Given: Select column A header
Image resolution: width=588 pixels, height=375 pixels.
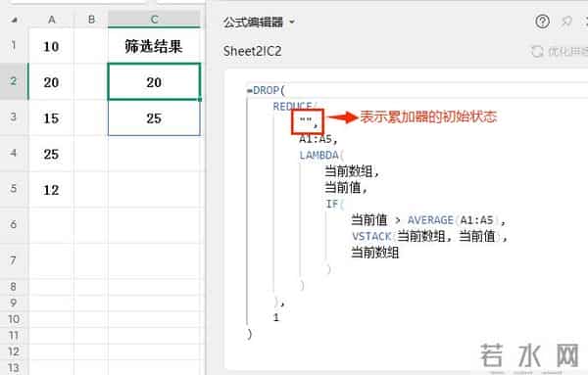Looking at the screenshot, I should [x=51, y=20].
